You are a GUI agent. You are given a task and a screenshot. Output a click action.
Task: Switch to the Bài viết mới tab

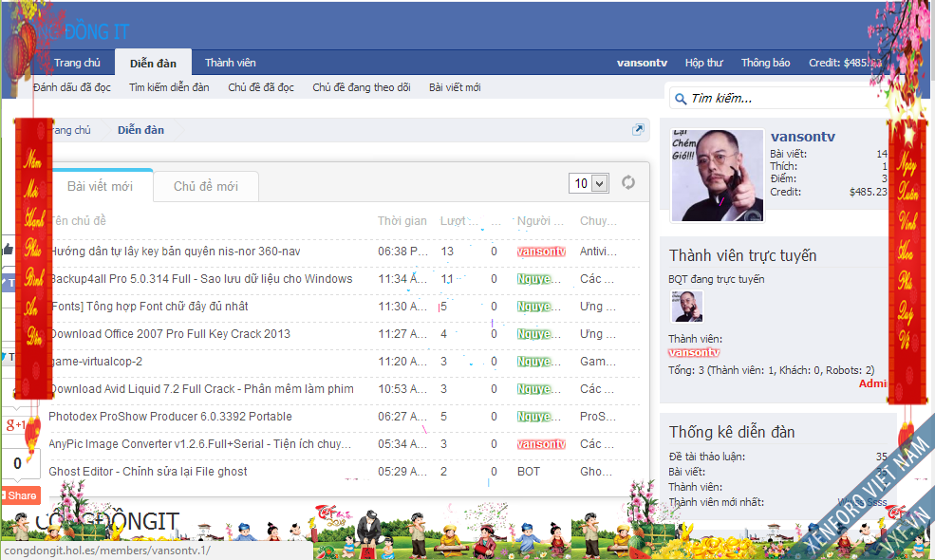[101, 186]
